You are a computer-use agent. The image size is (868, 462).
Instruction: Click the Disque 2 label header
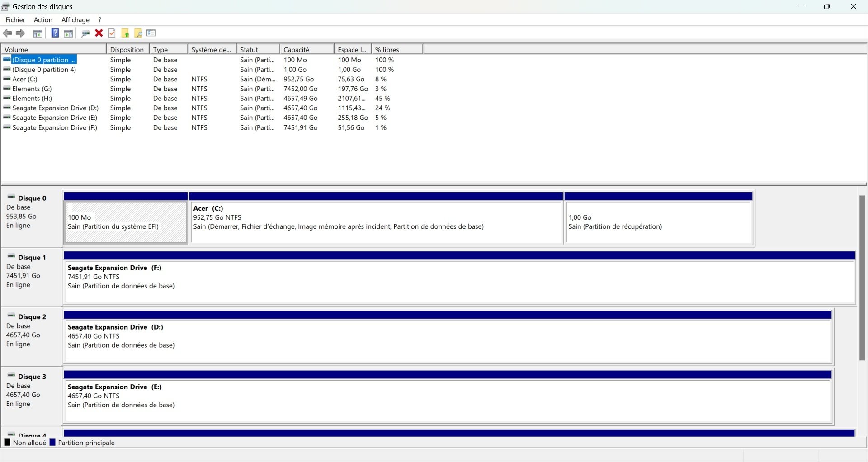coord(32,316)
